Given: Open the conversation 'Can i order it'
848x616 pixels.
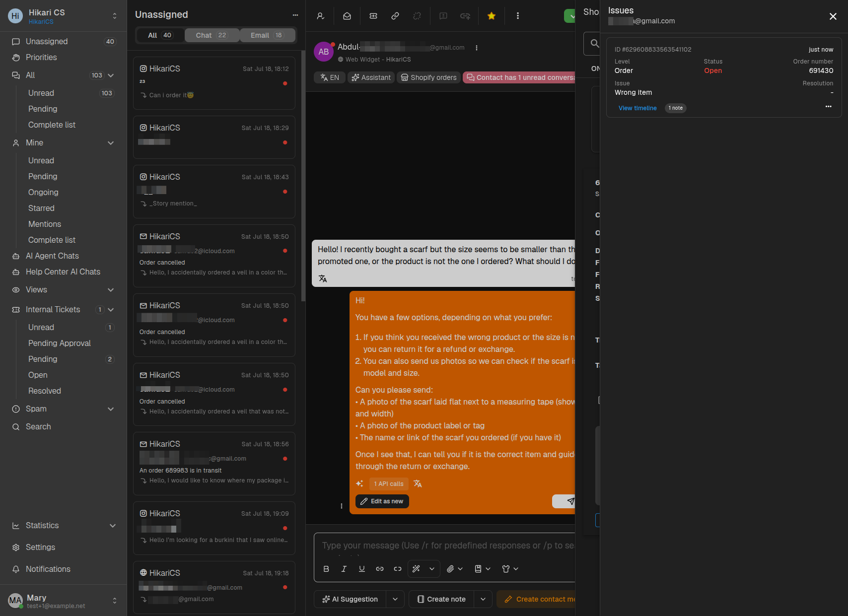Looking at the screenshot, I should tap(214, 83).
